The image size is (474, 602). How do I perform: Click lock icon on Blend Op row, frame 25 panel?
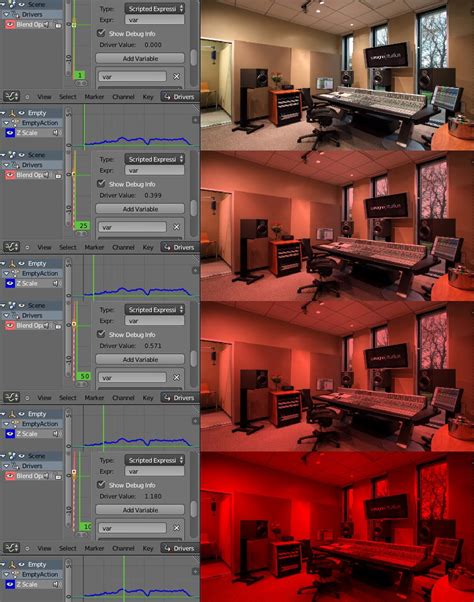(x=58, y=175)
